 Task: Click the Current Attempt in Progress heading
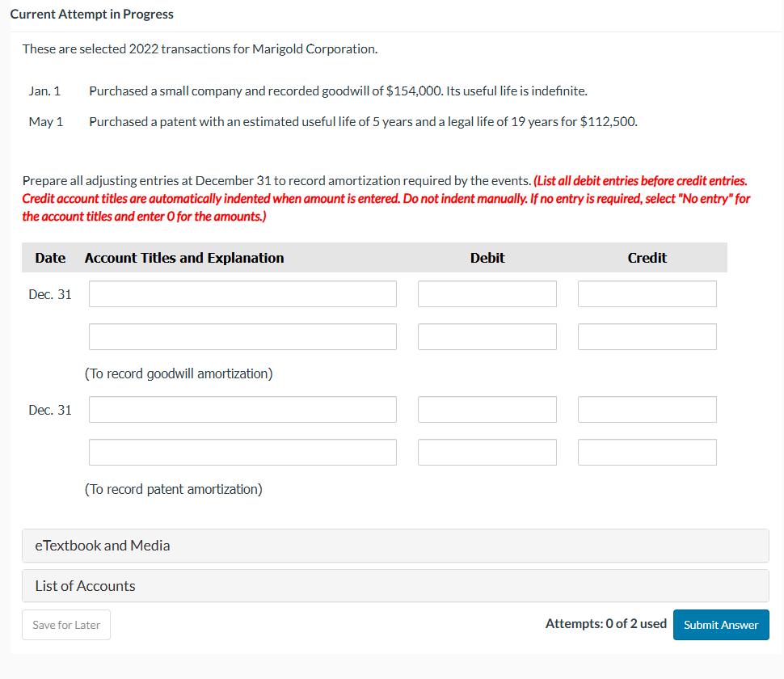pyautogui.click(x=92, y=15)
